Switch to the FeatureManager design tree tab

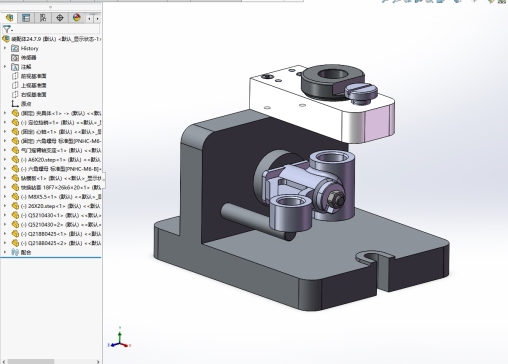click(x=9, y=18)
